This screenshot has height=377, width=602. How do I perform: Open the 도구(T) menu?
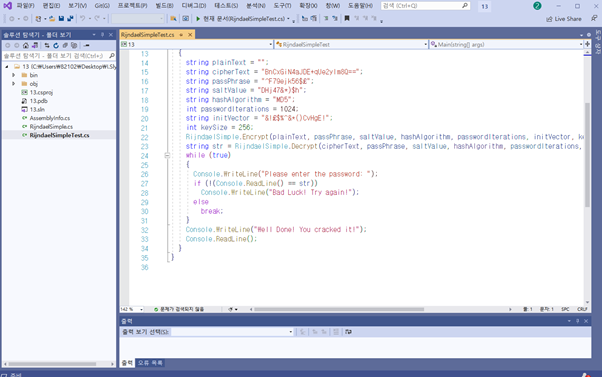click(282, 6)
